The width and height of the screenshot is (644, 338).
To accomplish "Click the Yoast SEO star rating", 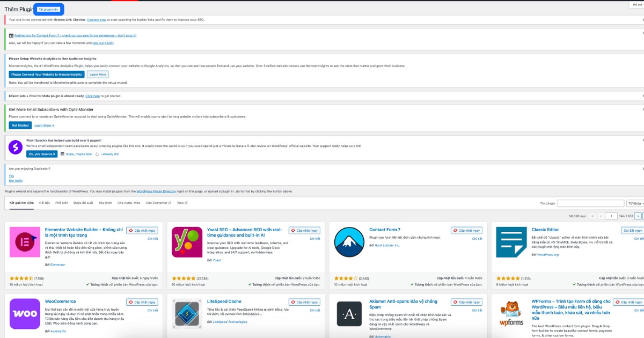I will 184,278.
